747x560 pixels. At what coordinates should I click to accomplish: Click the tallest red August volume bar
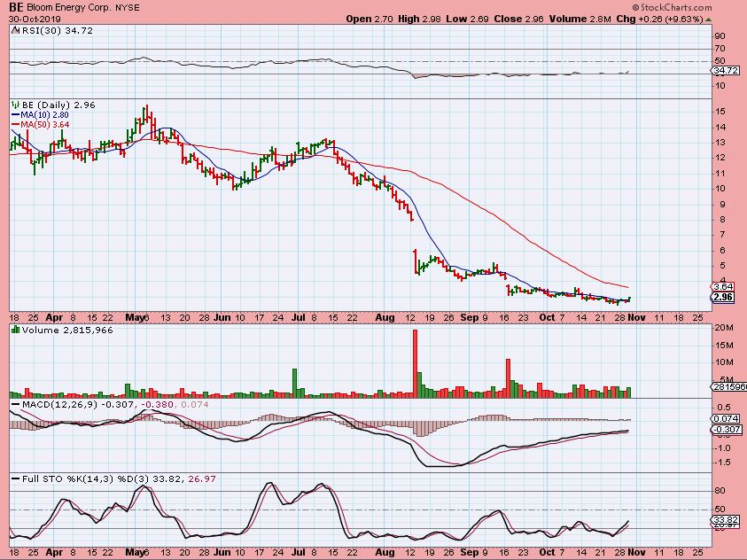coord(414,363)
